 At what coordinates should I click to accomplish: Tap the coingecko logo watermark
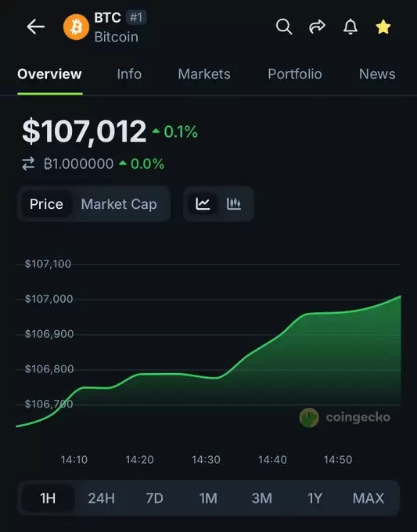click(345, 417)
